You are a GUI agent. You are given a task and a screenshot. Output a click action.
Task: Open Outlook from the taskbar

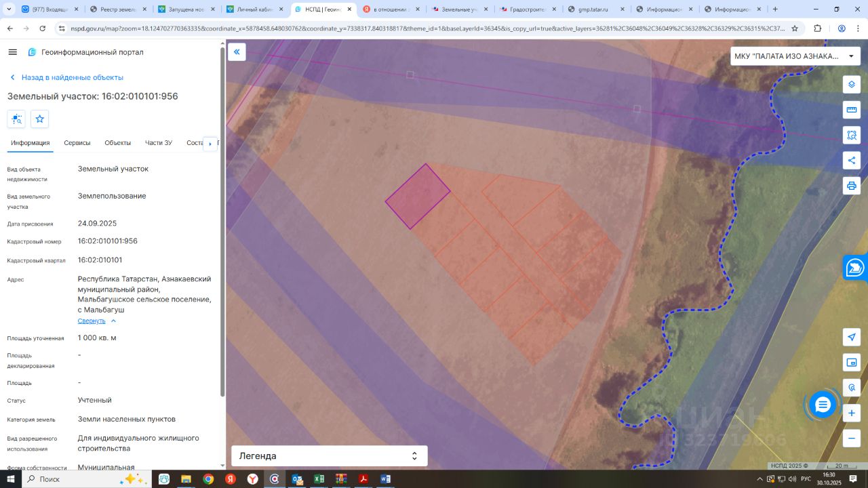point(297,479)
